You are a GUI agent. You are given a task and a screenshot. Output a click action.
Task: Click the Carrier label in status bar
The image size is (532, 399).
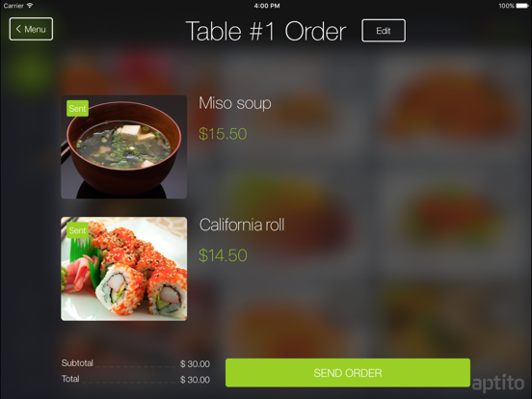point(13,6)
